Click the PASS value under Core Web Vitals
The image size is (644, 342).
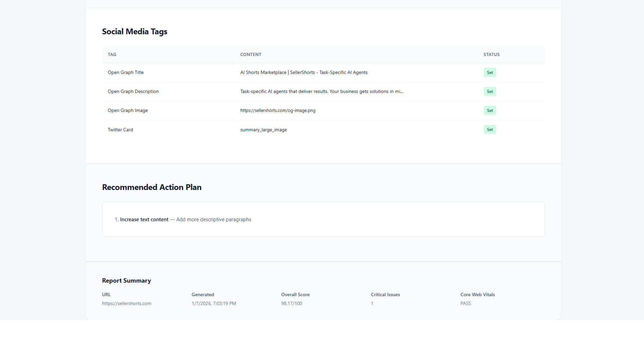click(x=465, y=304)
